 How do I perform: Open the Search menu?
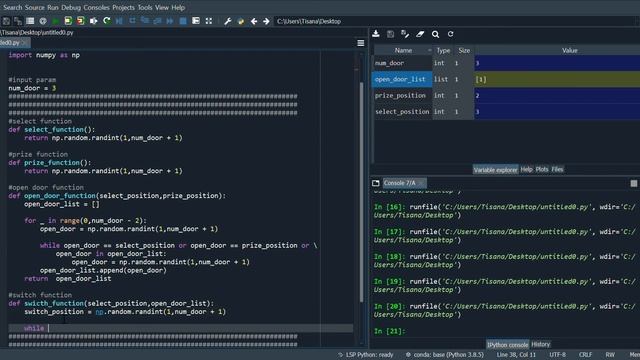(x=13, y=7)
